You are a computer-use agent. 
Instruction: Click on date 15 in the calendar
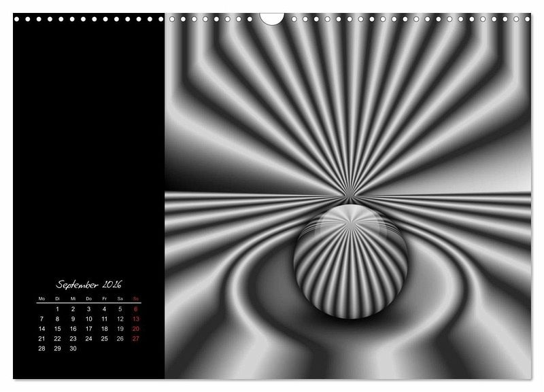tap(57, 329)
